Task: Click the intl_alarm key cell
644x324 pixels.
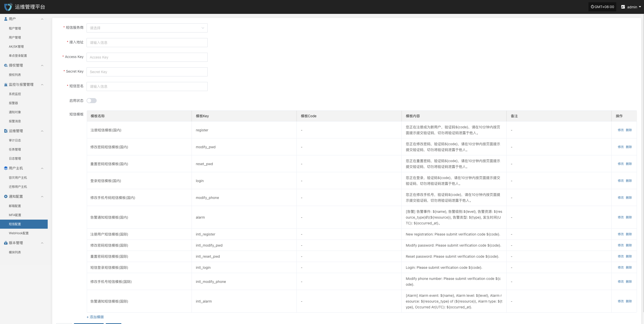Action: coord(244,301)
